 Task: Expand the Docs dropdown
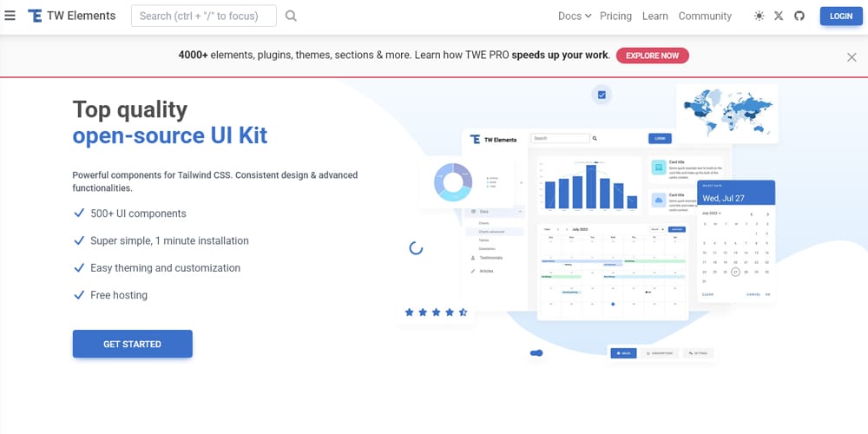point(575,16)
